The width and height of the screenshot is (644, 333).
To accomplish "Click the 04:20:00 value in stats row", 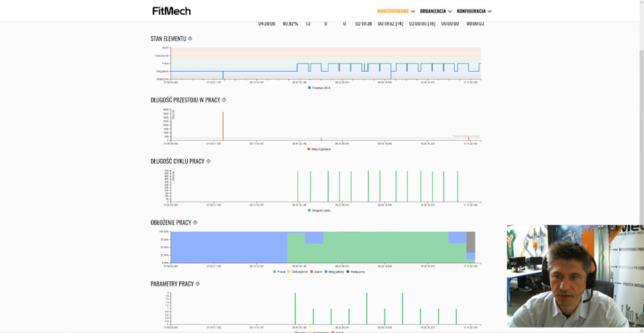I will pyautogui.click(x=266, y=23).
